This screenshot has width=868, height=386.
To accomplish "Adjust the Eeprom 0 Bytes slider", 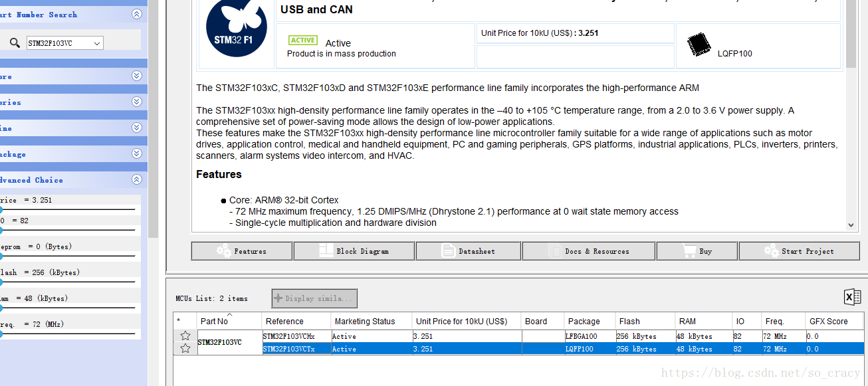I will click(x=67, y=256).
